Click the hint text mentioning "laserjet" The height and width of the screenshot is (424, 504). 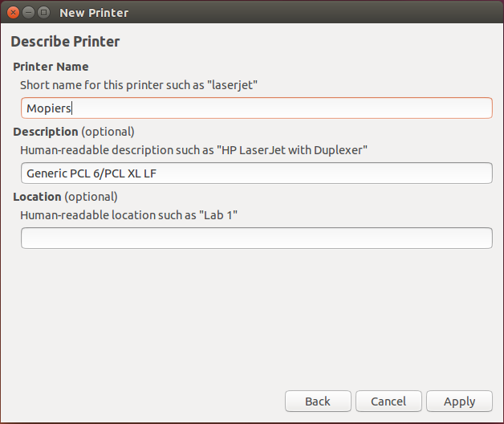click(x=139, y=85)
